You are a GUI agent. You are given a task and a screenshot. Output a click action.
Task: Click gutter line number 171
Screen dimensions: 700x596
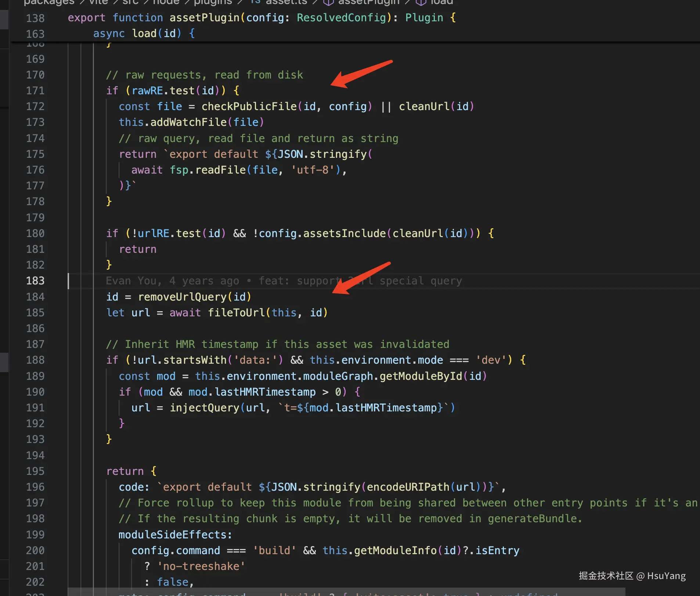tap(35, 91)
